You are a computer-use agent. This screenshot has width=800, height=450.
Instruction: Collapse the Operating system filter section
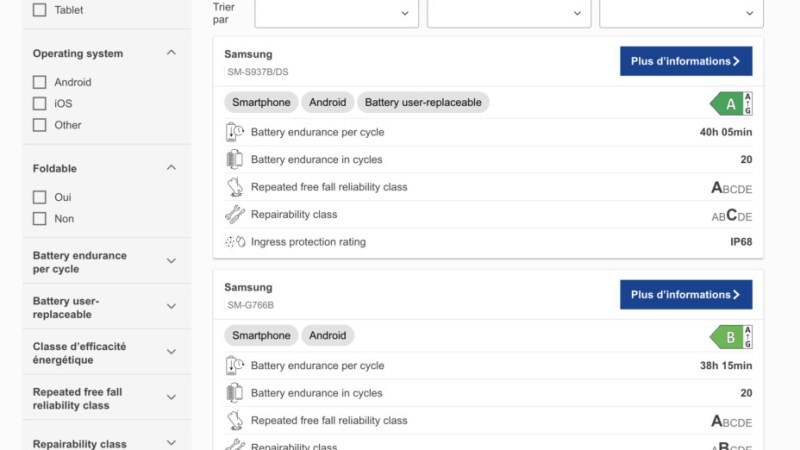tap(171, 53)
